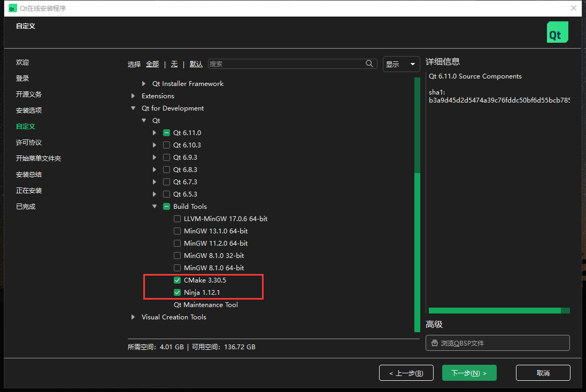Uncheck the Ninja 1.12.1 checkbox
This screenshot has width=586, height=392.
177,293
